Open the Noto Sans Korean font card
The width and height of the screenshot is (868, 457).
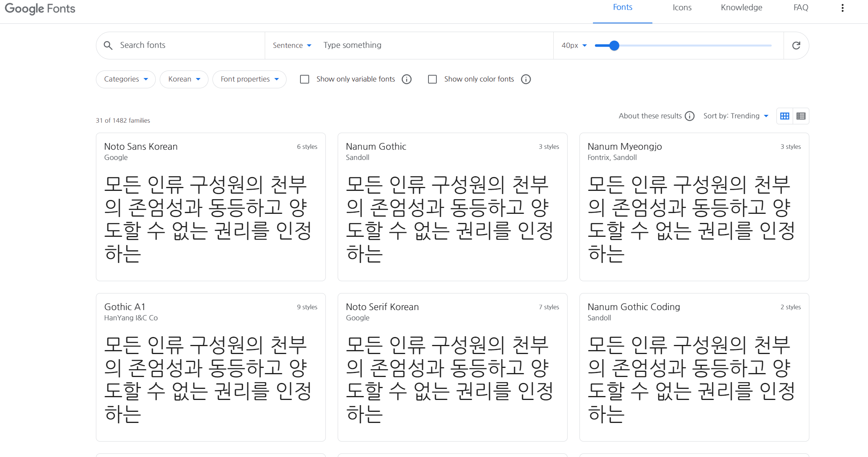(211, 207)
